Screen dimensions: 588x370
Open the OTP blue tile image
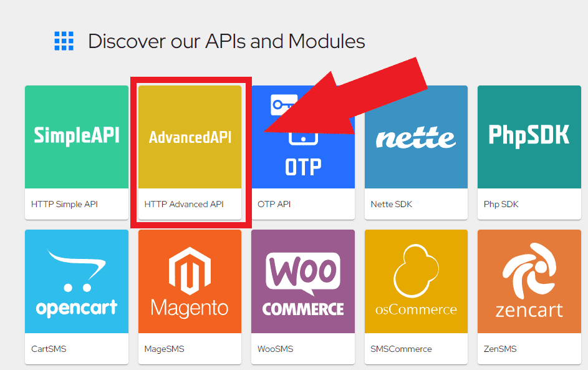(x=303, y=137)
